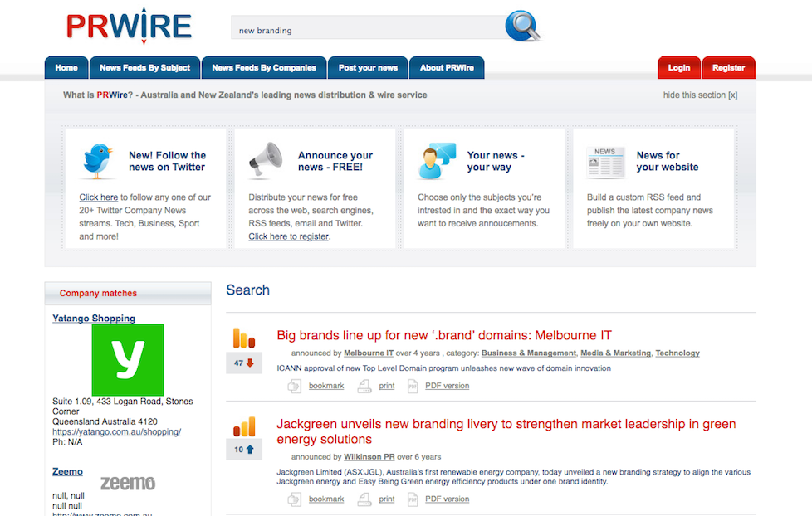812x516 pixels.
Task: Open the Zeemo company logo
Action: (128, 483)
